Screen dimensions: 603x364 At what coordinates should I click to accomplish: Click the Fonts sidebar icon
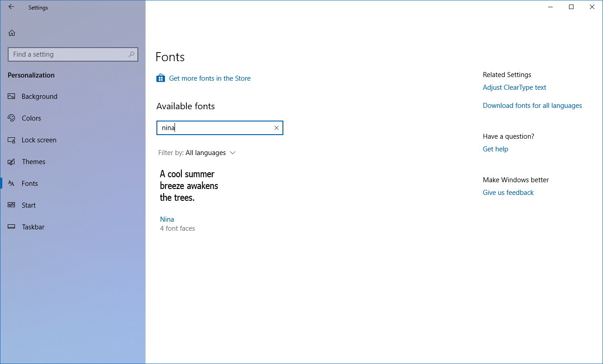[x=11, y=183]
